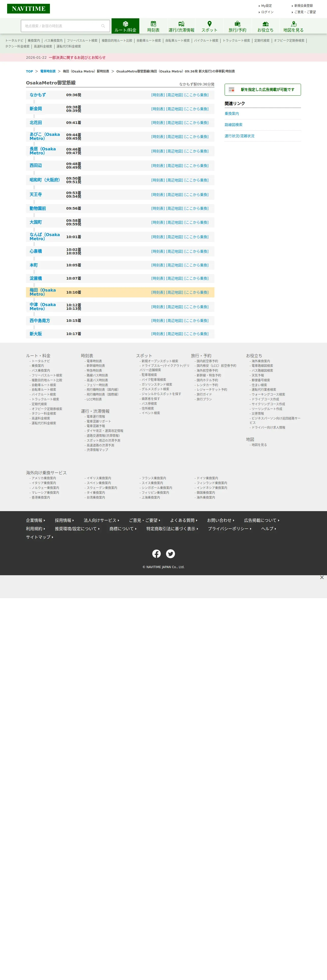Open sidebar 路線図検索 link
Viewport: 327px width, 980px height.
tap(233, 125)
